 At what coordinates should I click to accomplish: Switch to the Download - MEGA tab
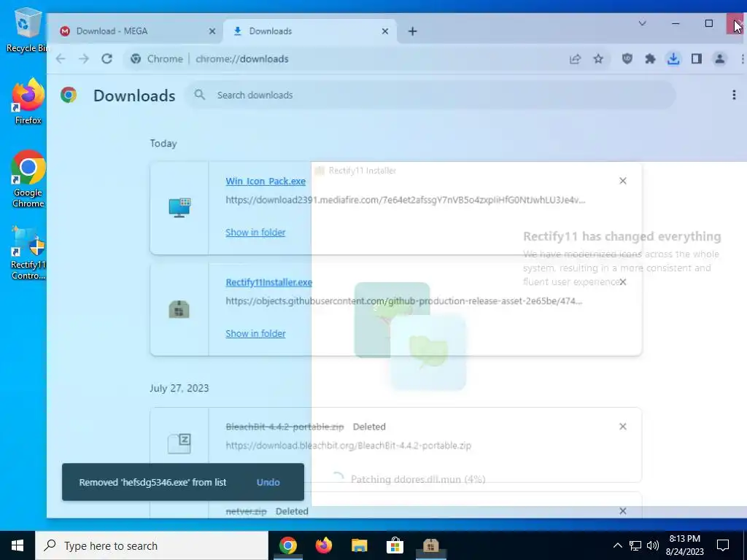click(135, 31)
